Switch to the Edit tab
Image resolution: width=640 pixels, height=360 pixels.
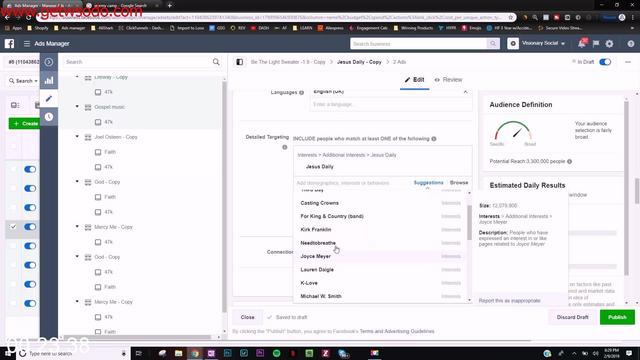tap(414, 80)
